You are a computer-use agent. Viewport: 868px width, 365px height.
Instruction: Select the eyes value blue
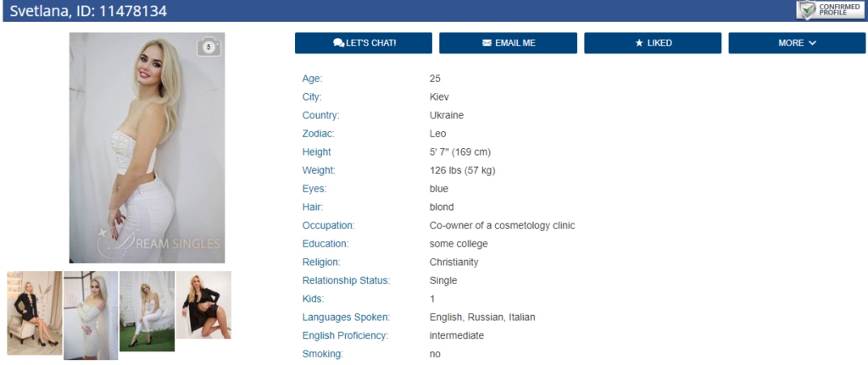(x=438, y=189)
